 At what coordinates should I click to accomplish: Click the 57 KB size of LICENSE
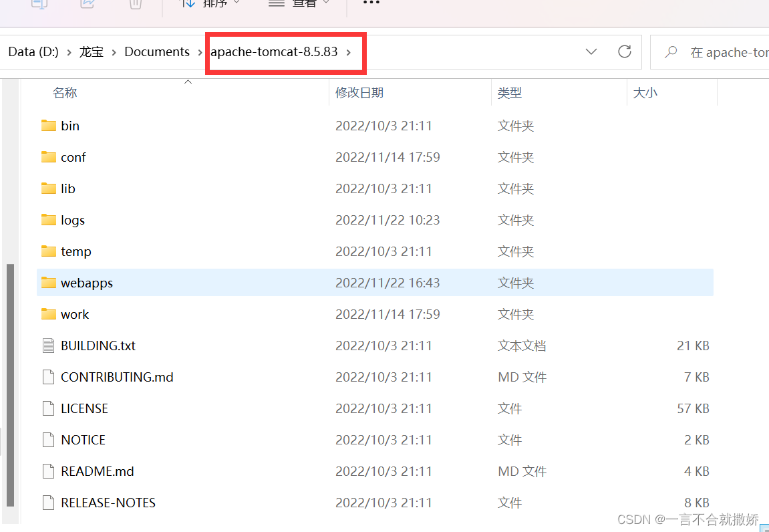pos(693,408)
